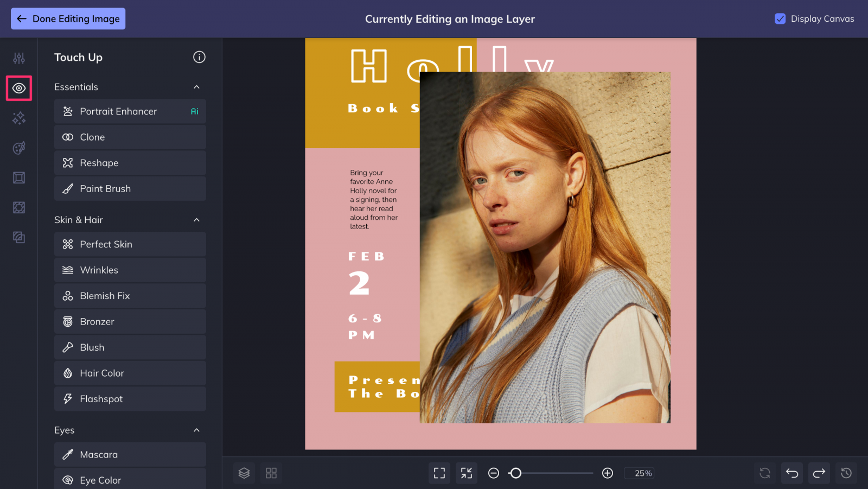The width and height of the screenshot is (868, 489).
Task: Collapse the Skin & Hair section
Action: [x=196, y=220]
